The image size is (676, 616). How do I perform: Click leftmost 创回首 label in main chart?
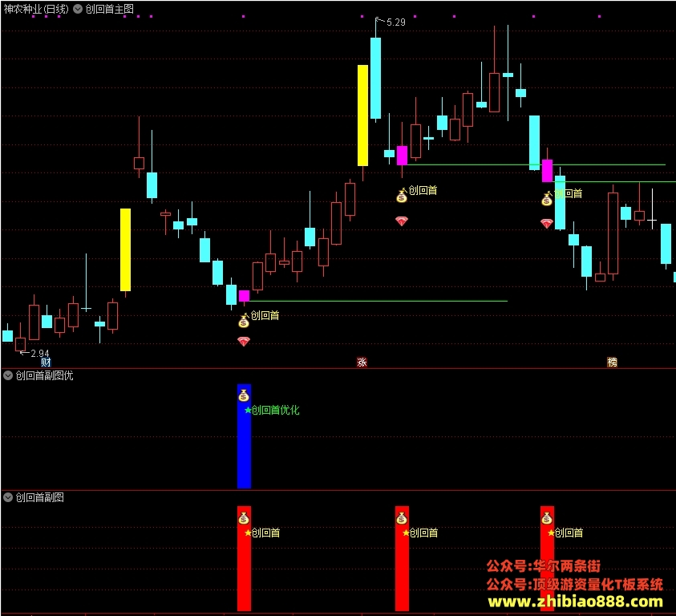(265, 316)
